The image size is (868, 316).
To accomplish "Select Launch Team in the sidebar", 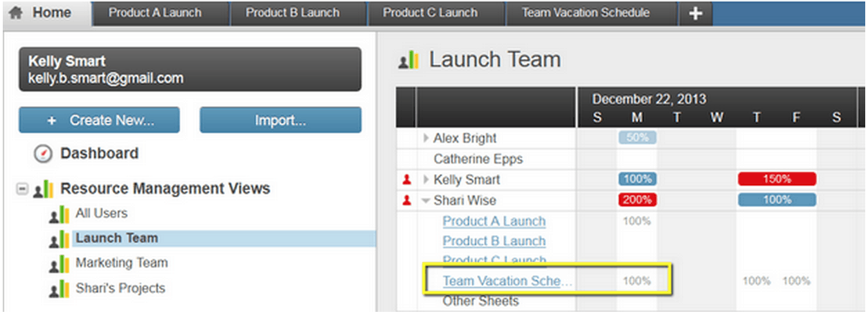I will 116,238.
